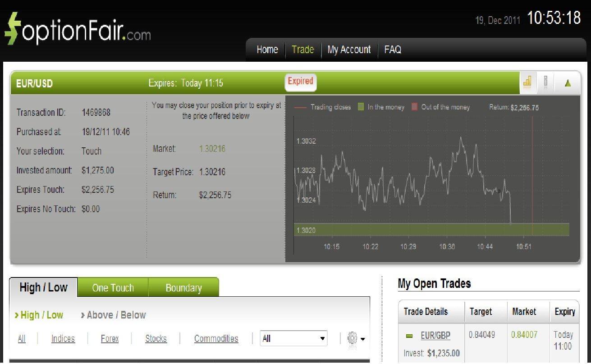This screenshot has height=364, width=591.
Task: Open the arrow next to the gear icon
Action: pyautogui.click(x=363, y=340)
